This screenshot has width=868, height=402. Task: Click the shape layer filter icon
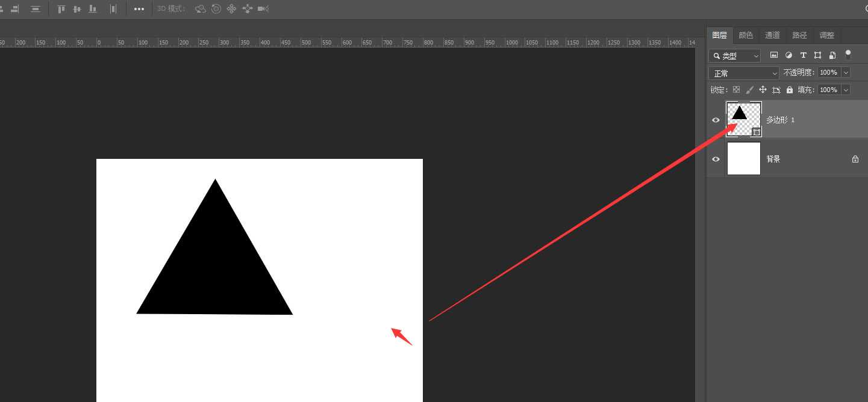817,55
